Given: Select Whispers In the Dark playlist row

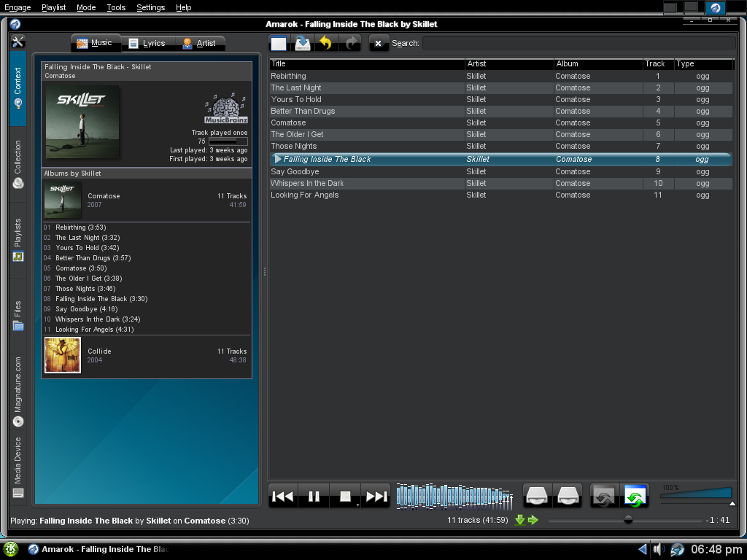Looking at the screenshot, I should (x=501, y=183).
